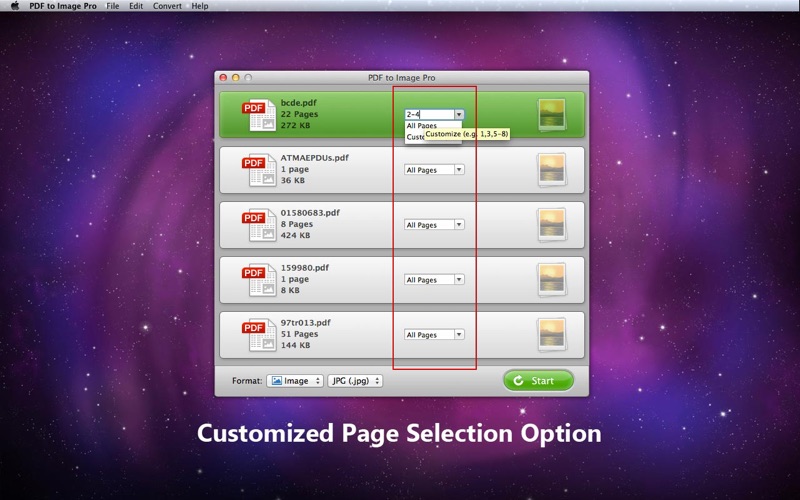Click the Apple menu icon
The image size is (800, 500).
14,6
